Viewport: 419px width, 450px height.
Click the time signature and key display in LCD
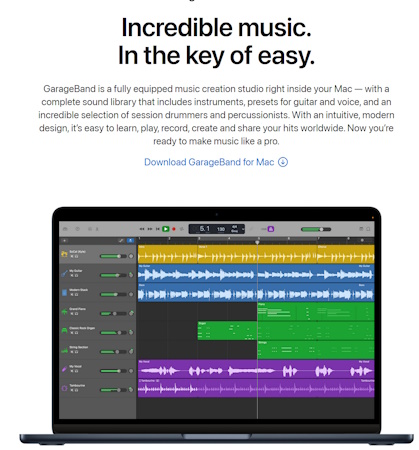[234, 229]
